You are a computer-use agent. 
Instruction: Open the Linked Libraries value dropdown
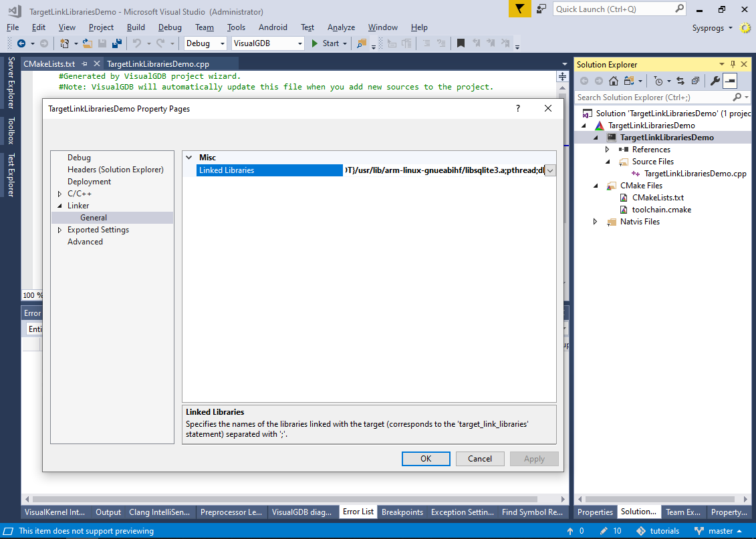[550, 170]
